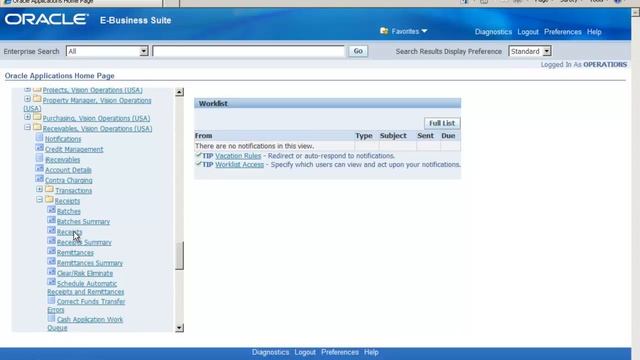This screenshot has height=360, width=640.
Task: Click the Contra Charging form icon
Action: coord(39,179)
